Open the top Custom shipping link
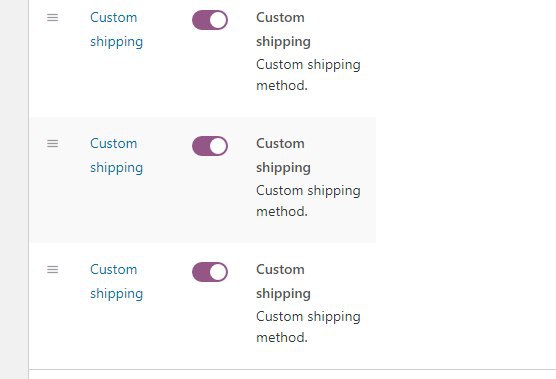This screenshot has width=556, height=379. click(x=116, y=29)
